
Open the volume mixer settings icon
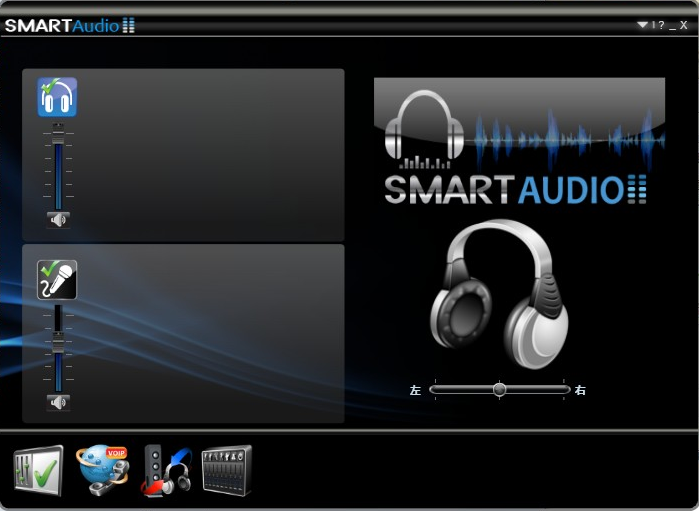point(38,470)
